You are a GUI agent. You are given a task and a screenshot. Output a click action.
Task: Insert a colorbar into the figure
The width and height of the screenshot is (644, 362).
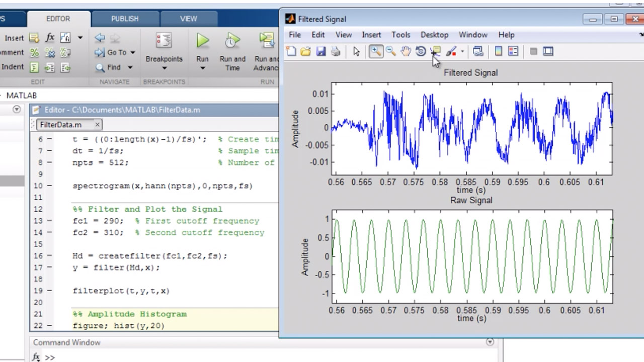tap(498, 51)
